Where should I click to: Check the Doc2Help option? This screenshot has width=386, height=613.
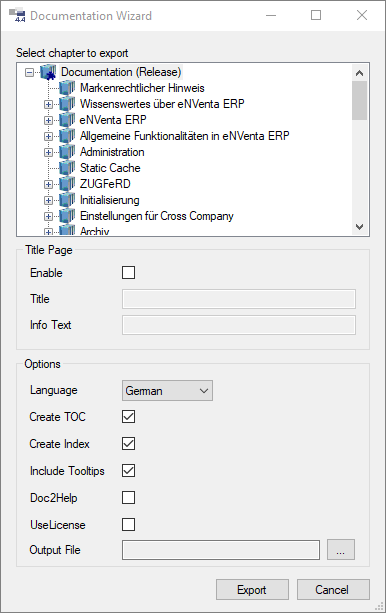pos(129,498)
